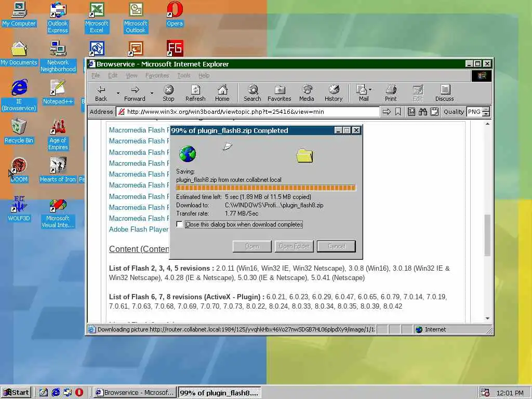532x399 pixels.
Task: Open the Media toolbar button
Action: [307, 94]
